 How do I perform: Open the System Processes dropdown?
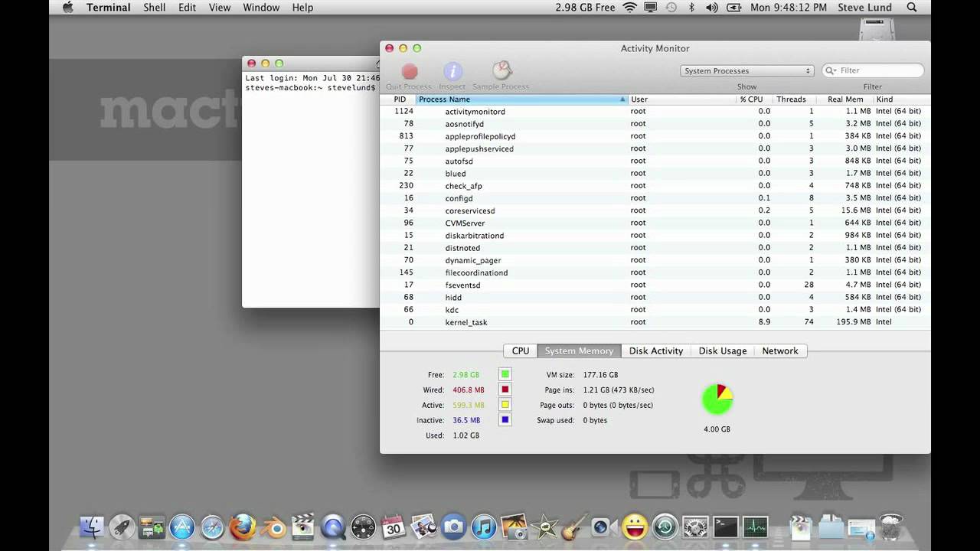746,70
